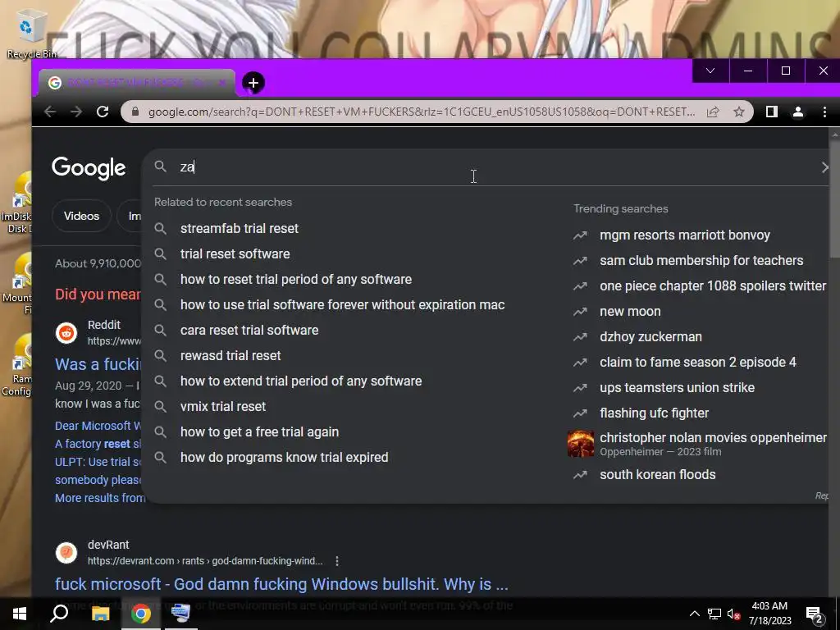This screenshot has height=630, width=840.
Task: Select suggestion cara reset trial software
Action: [x=249, y=330]
